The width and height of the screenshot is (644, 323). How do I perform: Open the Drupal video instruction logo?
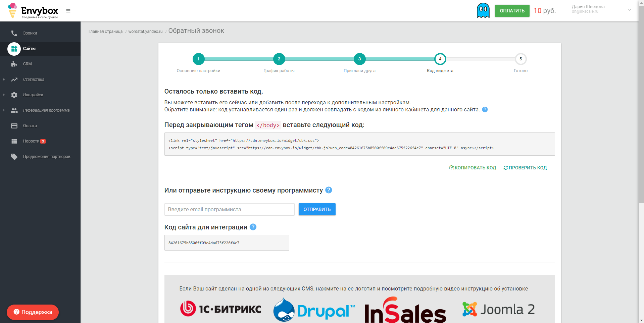(314, 310)
